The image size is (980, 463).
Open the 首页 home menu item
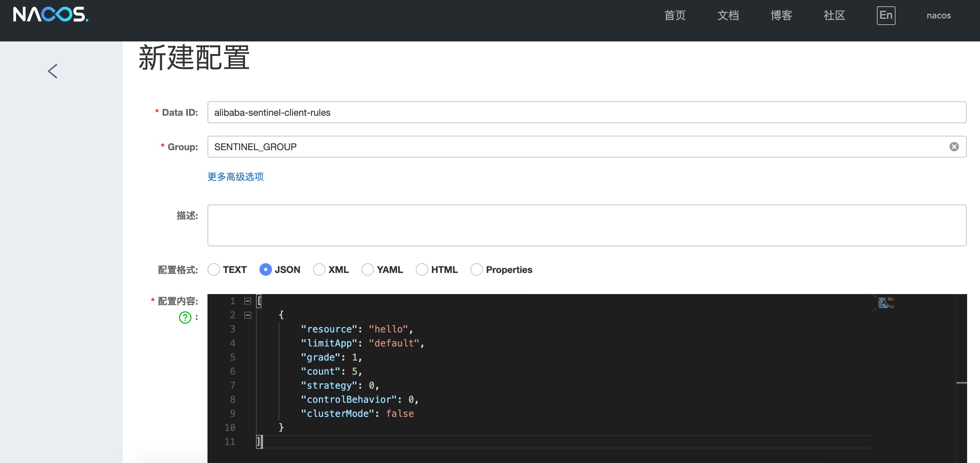click(675, 16)
